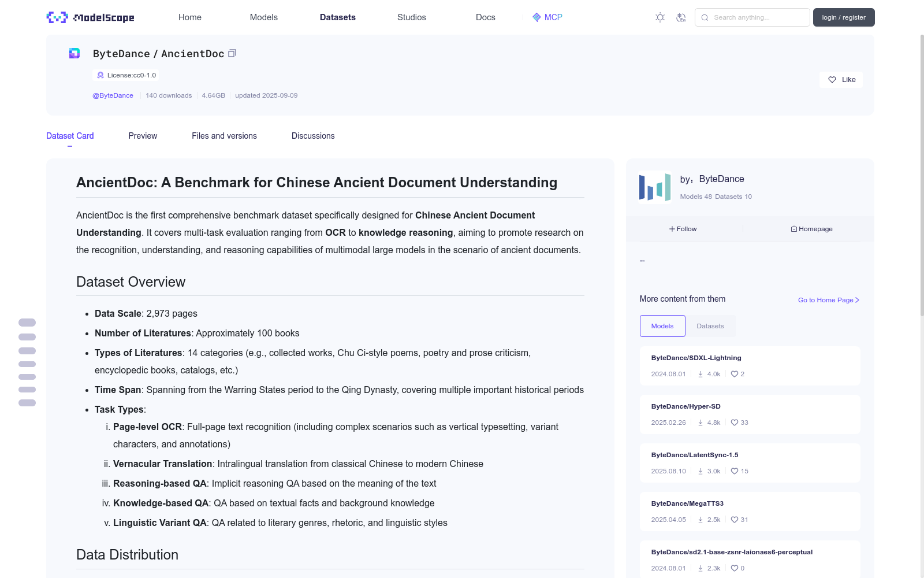
Task: Click the download icon on sd2.1-base-zsnr card
Action: [x=701, y=568]
